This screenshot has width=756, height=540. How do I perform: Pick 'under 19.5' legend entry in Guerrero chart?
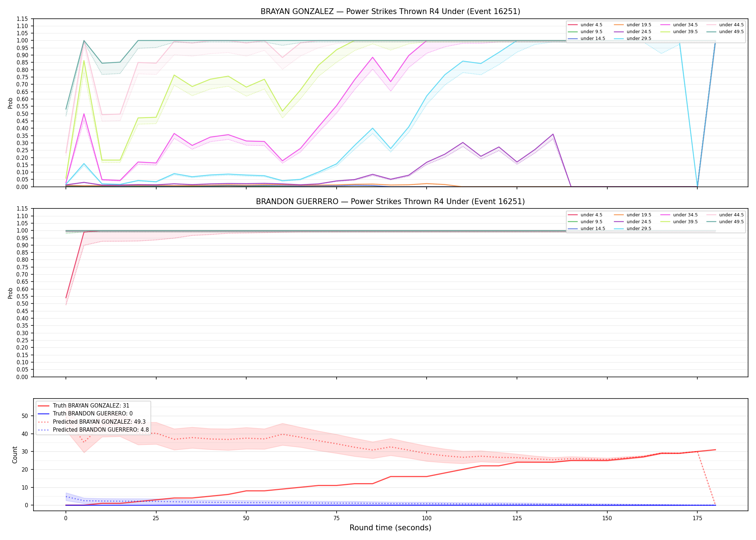tap(633, 215)
